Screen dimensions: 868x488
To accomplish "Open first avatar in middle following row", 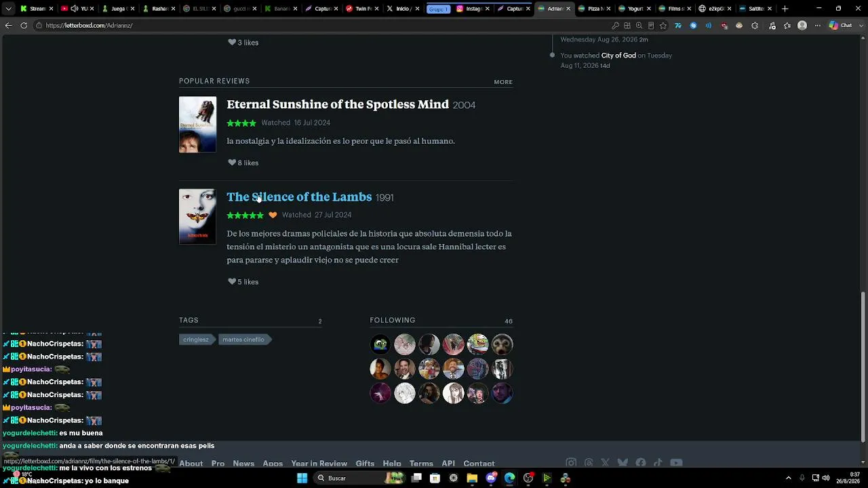I will pos(380,369).
